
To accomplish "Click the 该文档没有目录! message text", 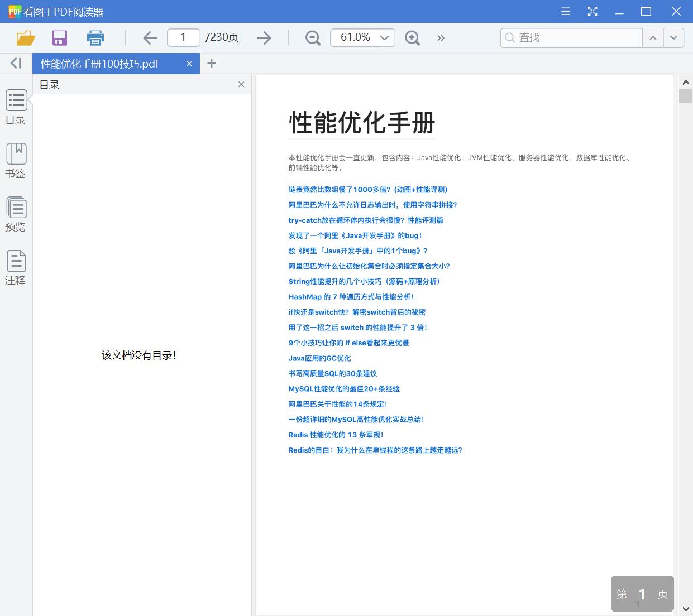I will 139,355.
